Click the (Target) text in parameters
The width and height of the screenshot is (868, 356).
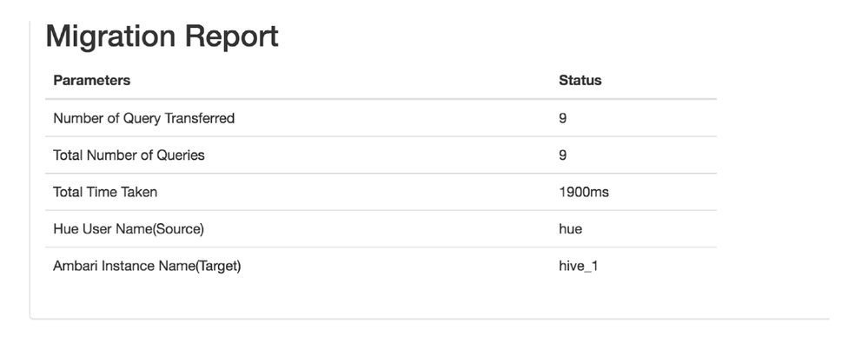[218, 266]
